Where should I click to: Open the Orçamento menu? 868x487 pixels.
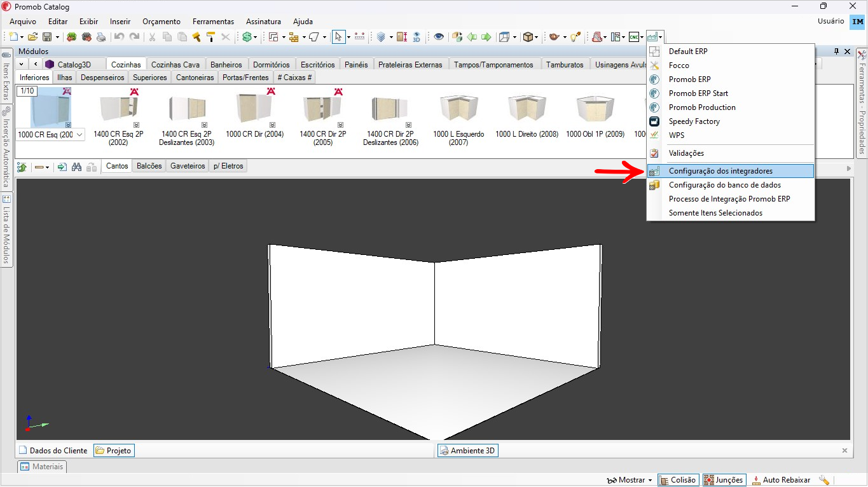162,22
